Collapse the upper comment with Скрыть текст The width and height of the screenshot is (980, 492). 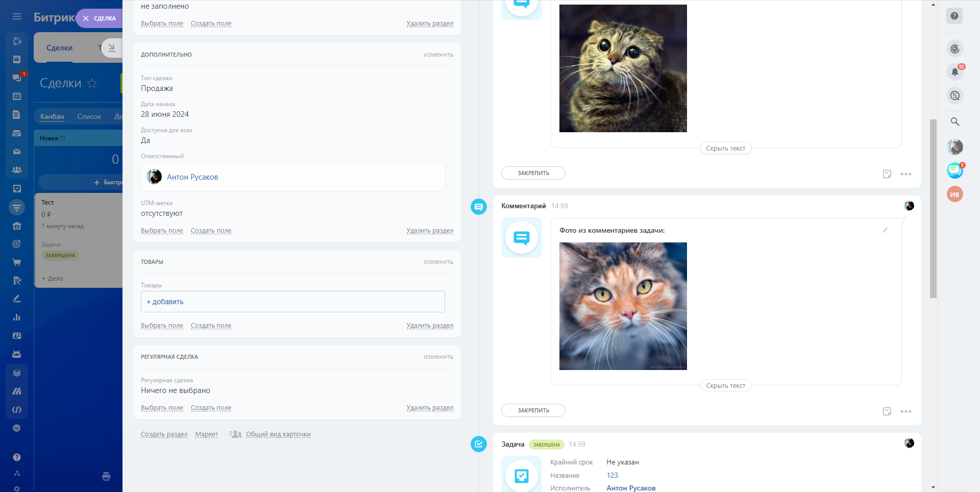(x=725, y=149)
